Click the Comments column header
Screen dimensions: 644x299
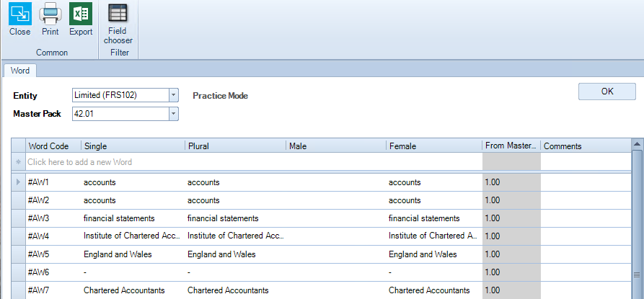tap(586, 146)
